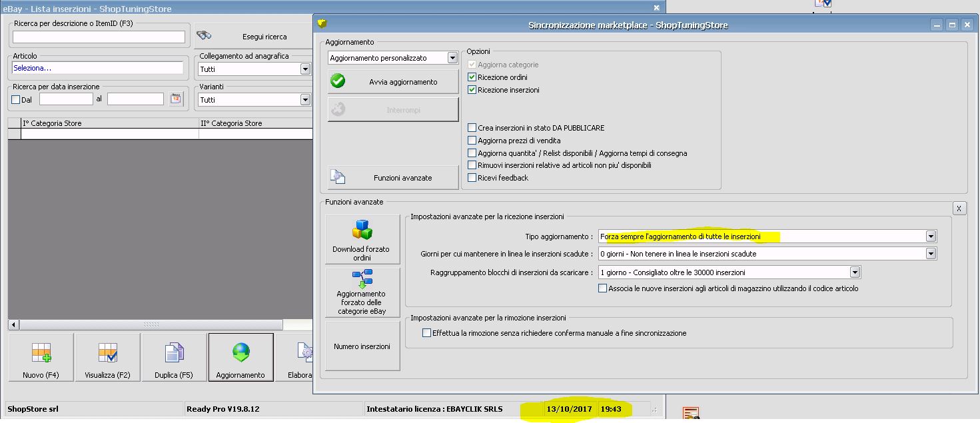Open Collegamento ad anagrafica dropdown
The height and width of the screenshot is (423, 980).
pos(305,69)
